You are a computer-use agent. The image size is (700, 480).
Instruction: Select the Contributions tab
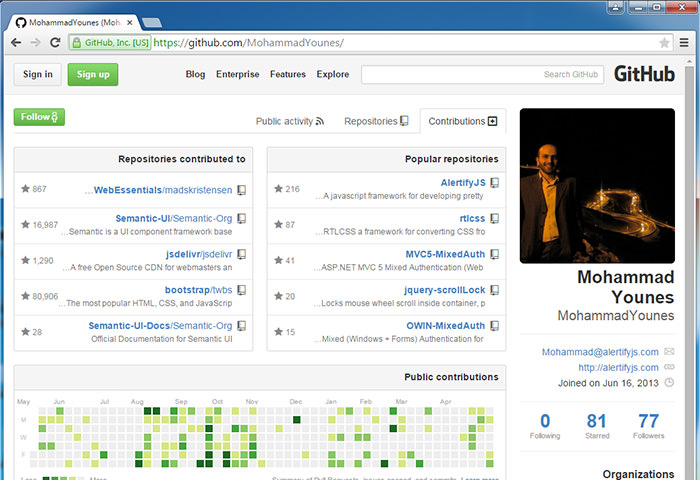(463, 121)
